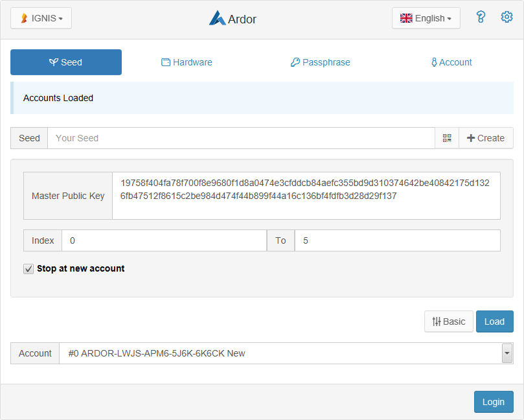Click the Index start value field
524x420 pixels.
[x=164, y=240]
